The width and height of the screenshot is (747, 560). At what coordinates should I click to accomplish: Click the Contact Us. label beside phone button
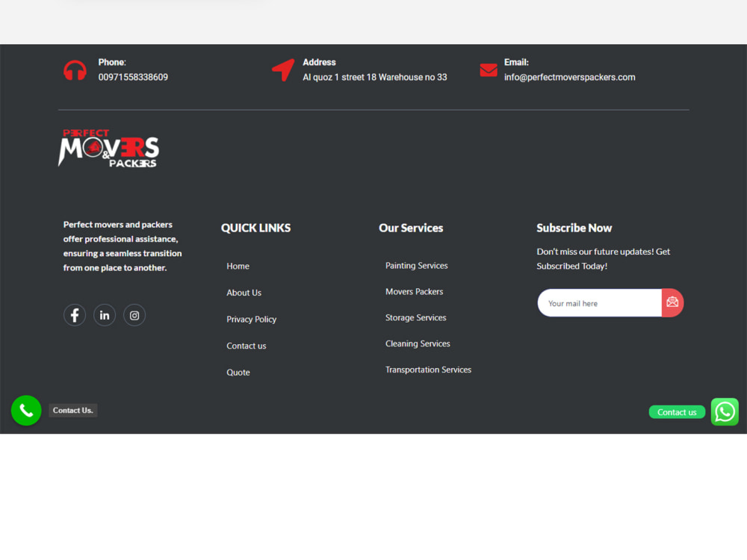coord(73,411)
